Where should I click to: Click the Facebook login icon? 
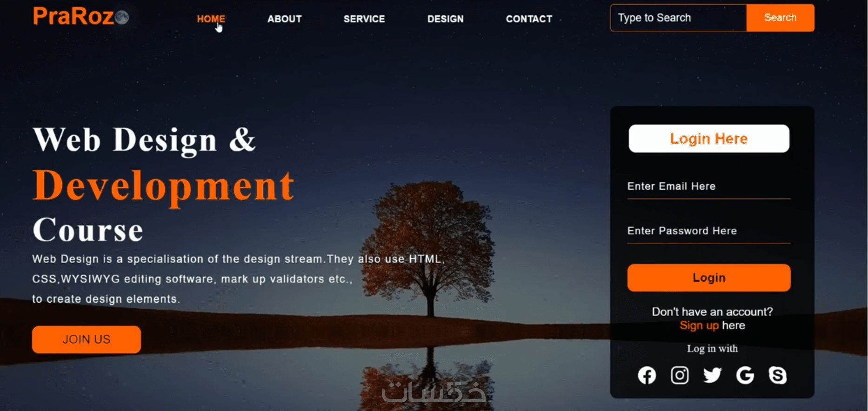pyautogui.click(x=647, y=375)
